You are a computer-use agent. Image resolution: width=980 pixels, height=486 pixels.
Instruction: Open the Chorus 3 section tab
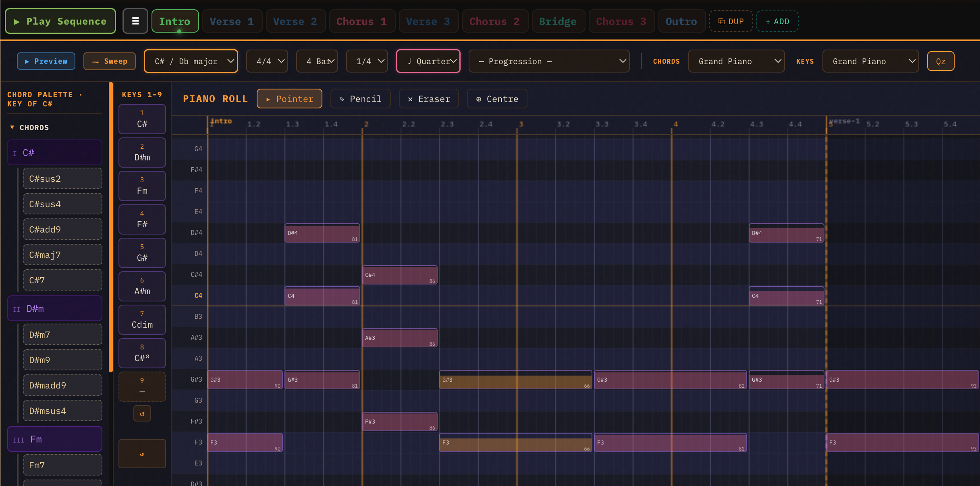point(621,21)
